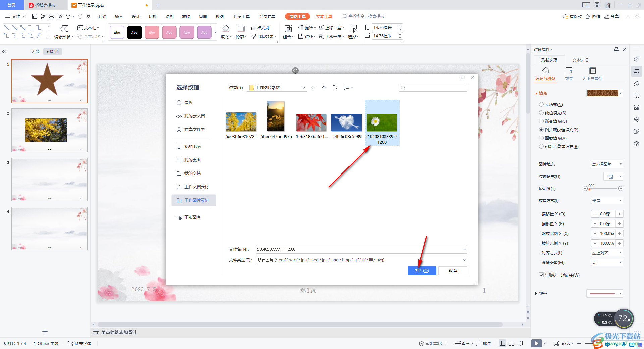Image resolution: width=644 pixels, height=349 pixels.
Task: Click the transparency slider track
Action: (x=603, y=189)
